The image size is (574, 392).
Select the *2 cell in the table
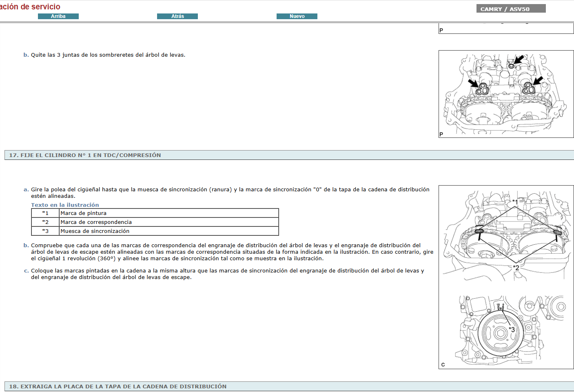point(45,222)
